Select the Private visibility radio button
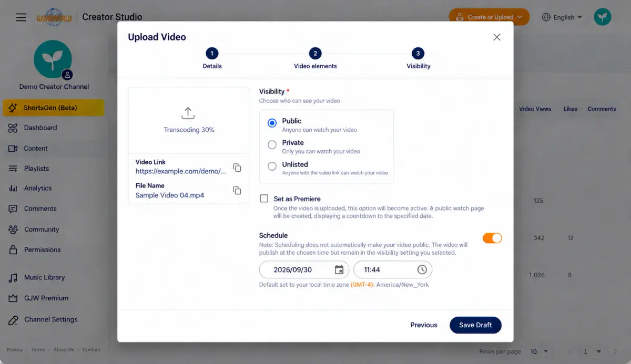Viewport: 631px width, 364px height. point(272,144)
